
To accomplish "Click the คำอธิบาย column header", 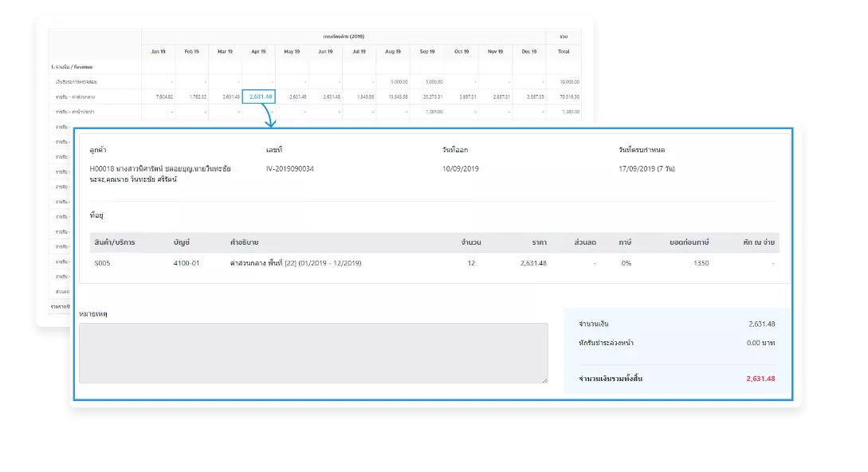I will (244, 242).
